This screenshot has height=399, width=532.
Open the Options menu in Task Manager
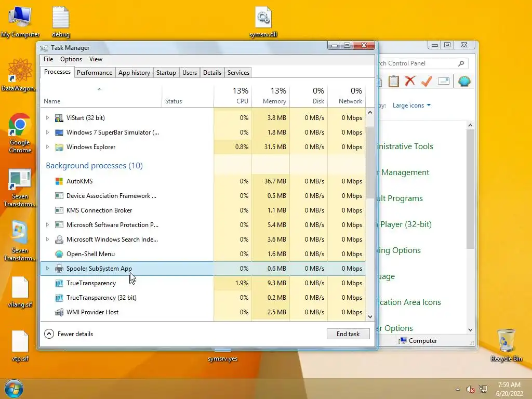pyautogui.click(x=71, y=59)
